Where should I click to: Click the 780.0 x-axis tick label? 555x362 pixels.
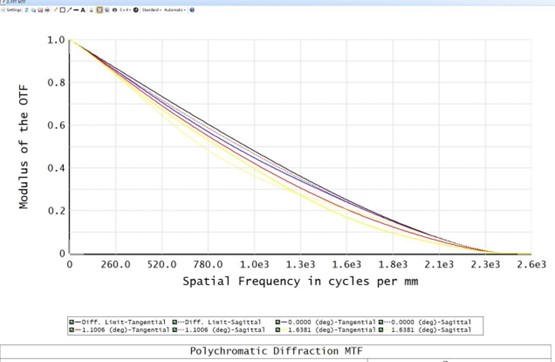pyautogui.click(x=208, y=264)
